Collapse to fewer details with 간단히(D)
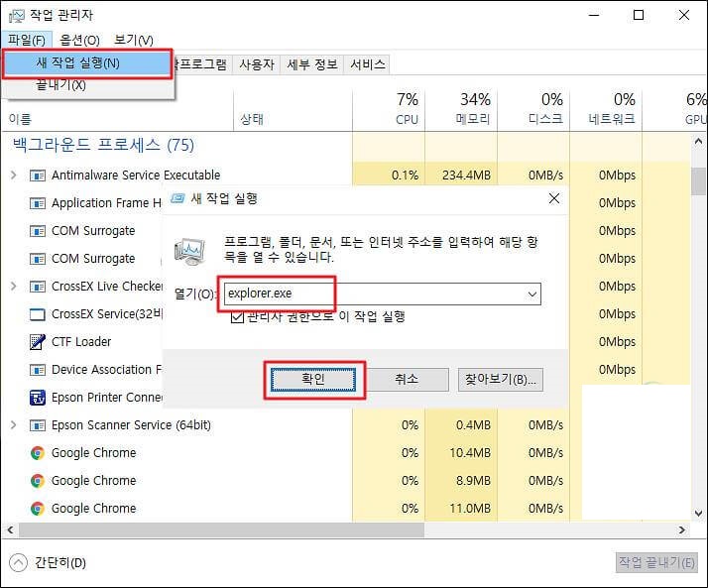This screenshot has width=708, height=588. click(50, 563)
